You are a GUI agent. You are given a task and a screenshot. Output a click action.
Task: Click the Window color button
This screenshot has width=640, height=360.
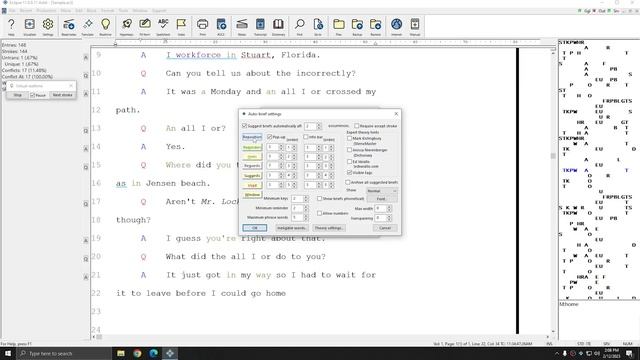tap(252, 195)
